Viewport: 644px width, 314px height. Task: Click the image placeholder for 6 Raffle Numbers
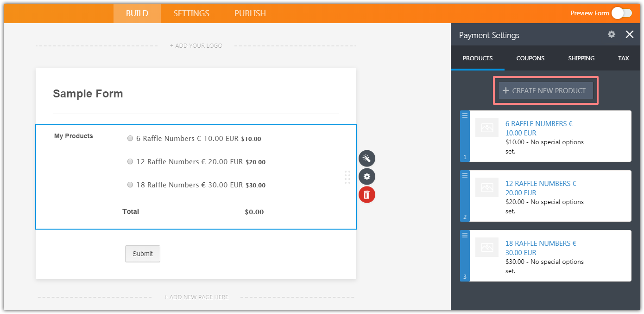pyautogui.click(x=487, y=128)
